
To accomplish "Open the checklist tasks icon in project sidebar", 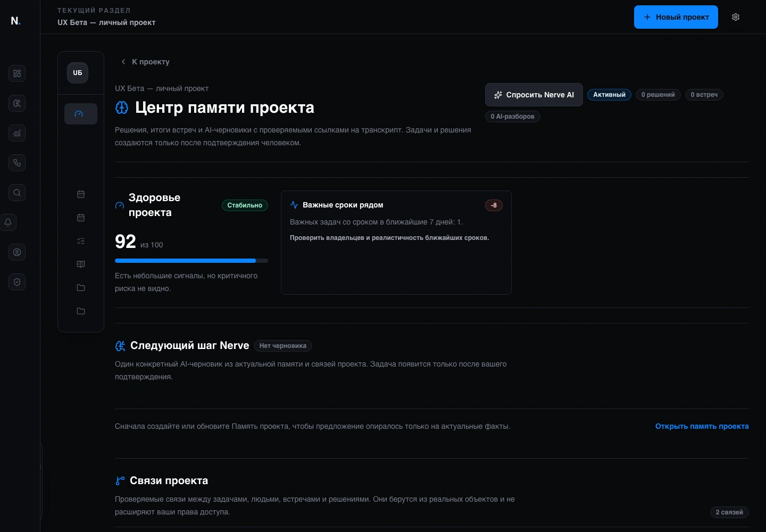I will [81, 241].
